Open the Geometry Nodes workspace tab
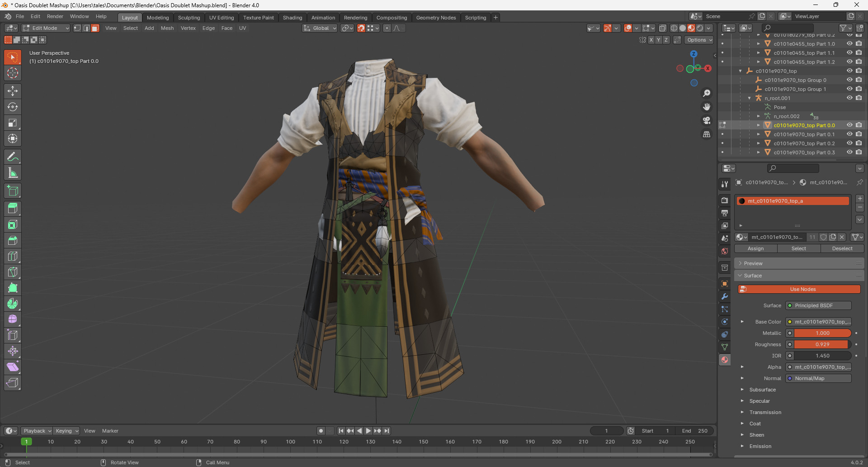Screen dimensions: 868x467 436,18
